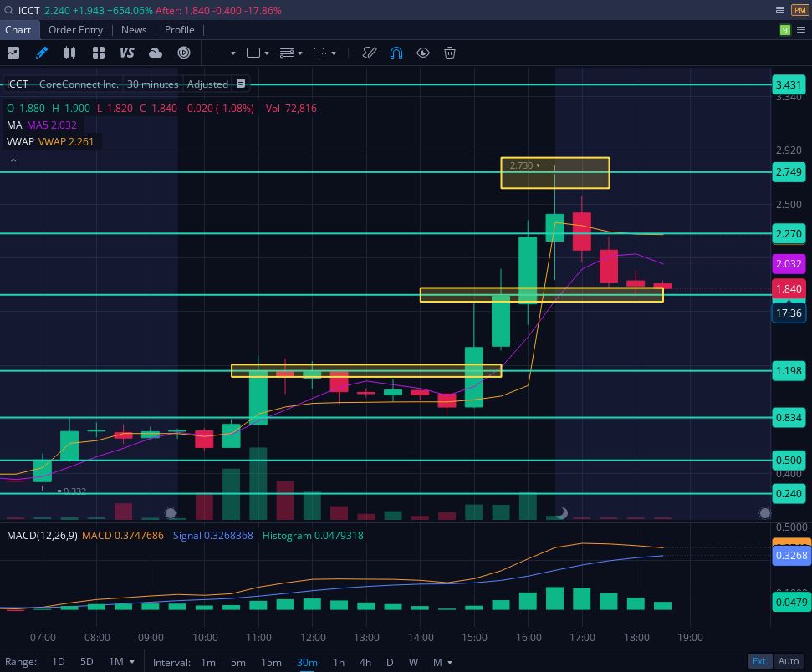This screenshot has width=812, height=672.
Task: Click the red 1.840 current price tag
Action: pos(789,289)
